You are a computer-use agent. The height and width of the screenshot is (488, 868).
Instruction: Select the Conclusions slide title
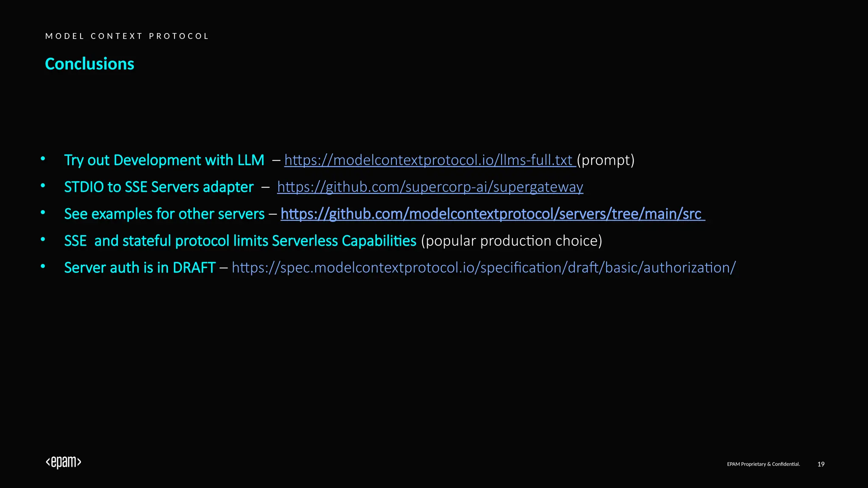(89, 64)
